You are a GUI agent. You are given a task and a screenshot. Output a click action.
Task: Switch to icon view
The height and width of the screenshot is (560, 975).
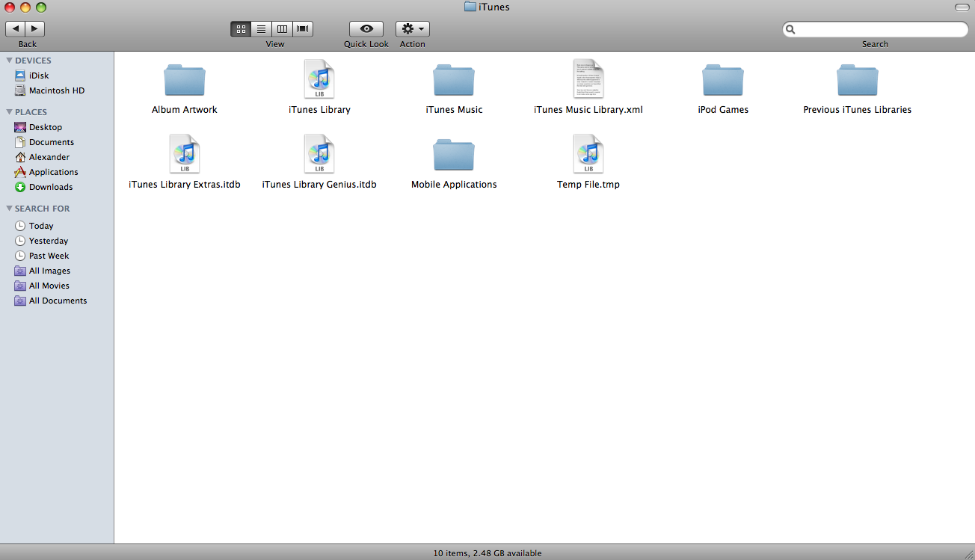coord(241,29)
